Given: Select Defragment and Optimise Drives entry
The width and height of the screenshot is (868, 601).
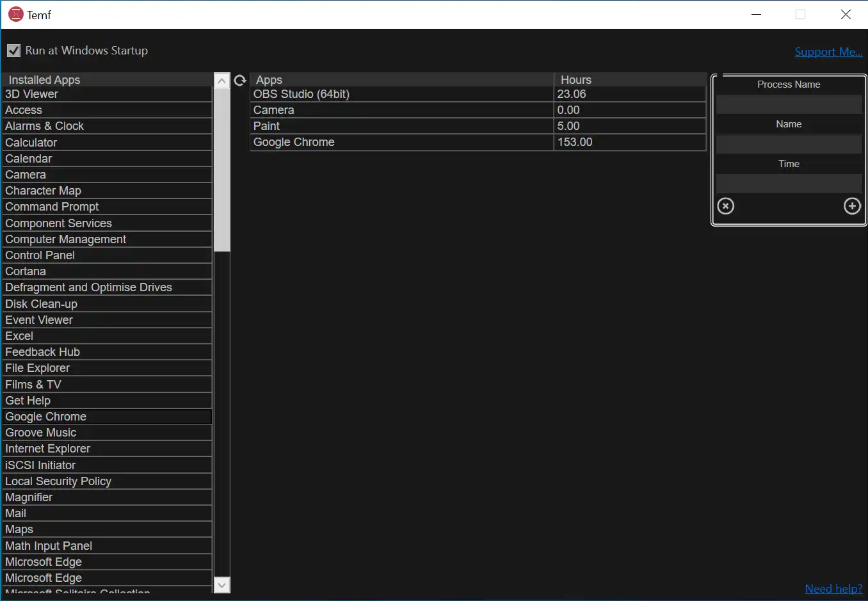Looking at the screenshot, I should pyautogui.click(x=107, y=287).
